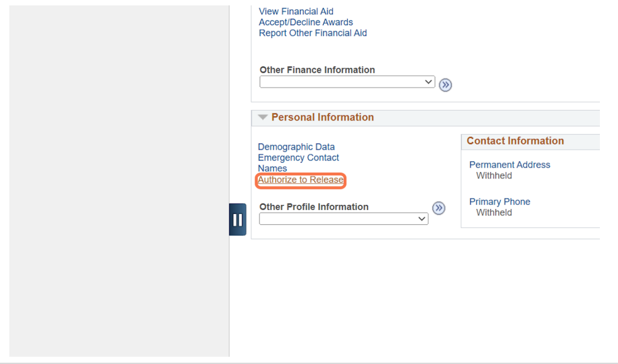Click the Withheld text under Primary Phone

pos(494,213)
